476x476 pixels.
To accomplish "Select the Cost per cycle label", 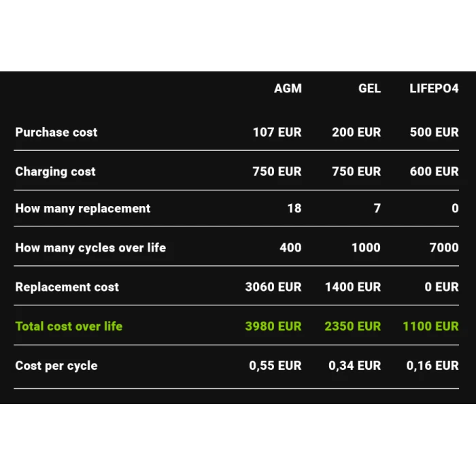I will (56, 366).
